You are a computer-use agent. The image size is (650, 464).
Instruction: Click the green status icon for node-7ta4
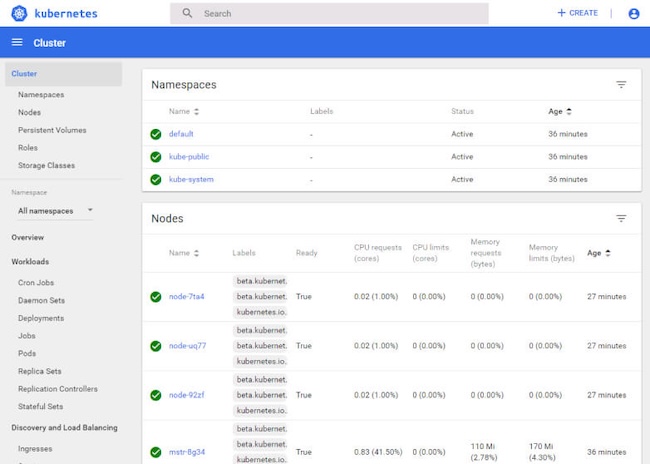155,297
